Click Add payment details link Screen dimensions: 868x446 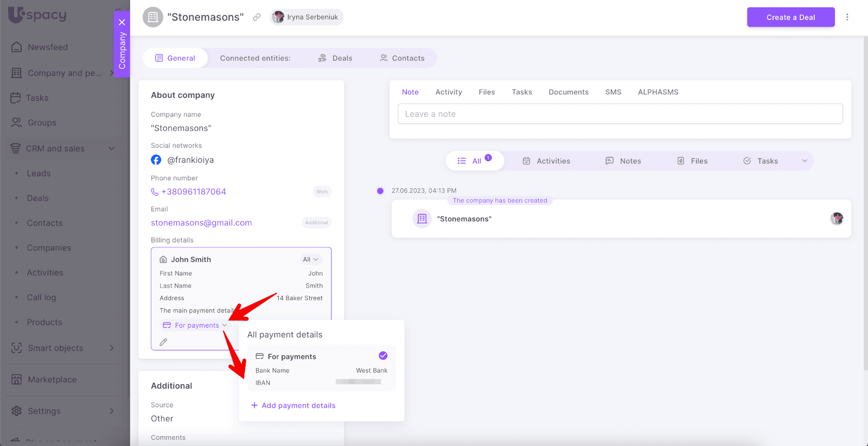[x=293, y=405]
